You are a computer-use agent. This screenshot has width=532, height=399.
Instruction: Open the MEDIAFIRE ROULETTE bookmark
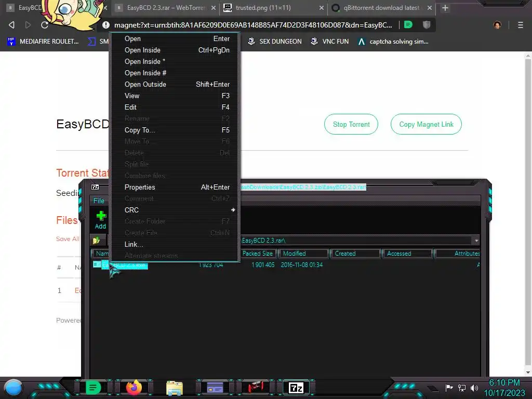click(x=43, y=42)
